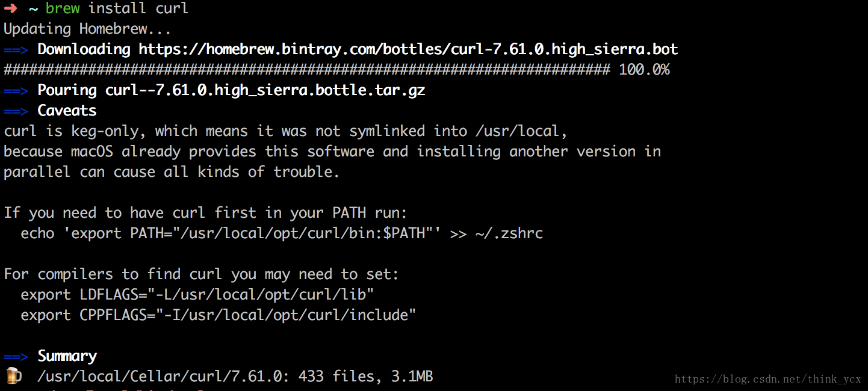This screenshot has height=391, width=868.
Task: Click the hash progress bar at 100.0%
Action: [307, 70]
